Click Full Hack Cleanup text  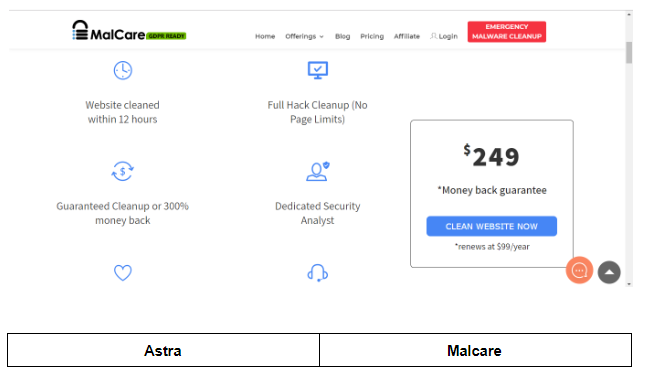tap(317, 112)
